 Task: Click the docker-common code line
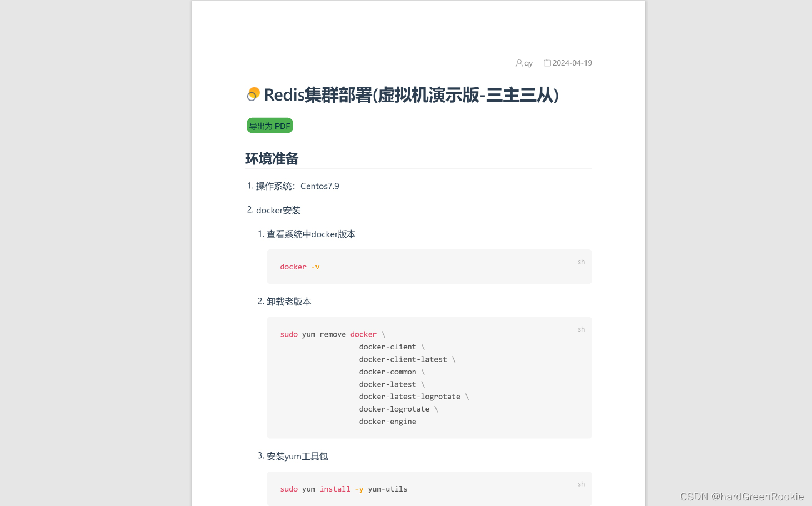coord(392,372)
